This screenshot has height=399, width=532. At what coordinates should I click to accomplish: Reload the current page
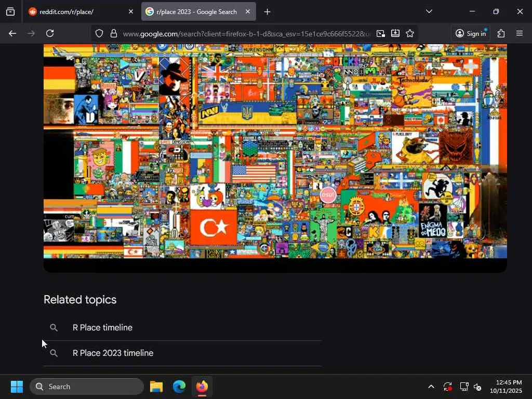tap(50, 33)
